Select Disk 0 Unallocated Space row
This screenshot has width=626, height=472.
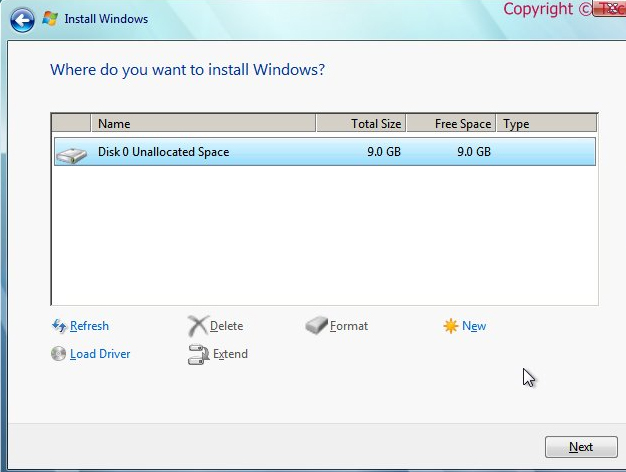point(325,152)
